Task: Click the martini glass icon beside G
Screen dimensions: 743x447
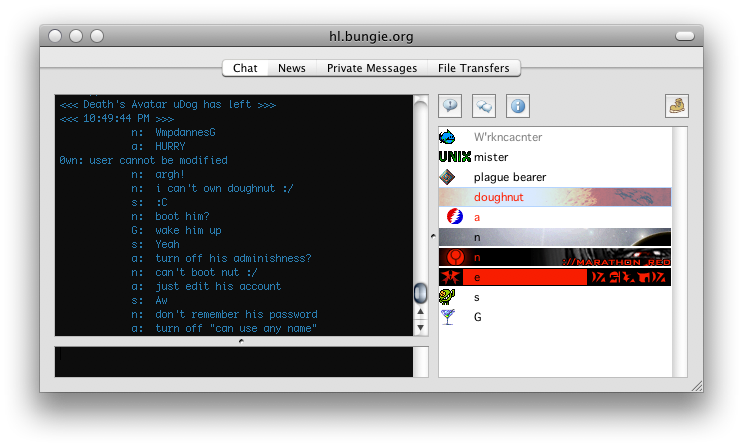Action: 448,317
